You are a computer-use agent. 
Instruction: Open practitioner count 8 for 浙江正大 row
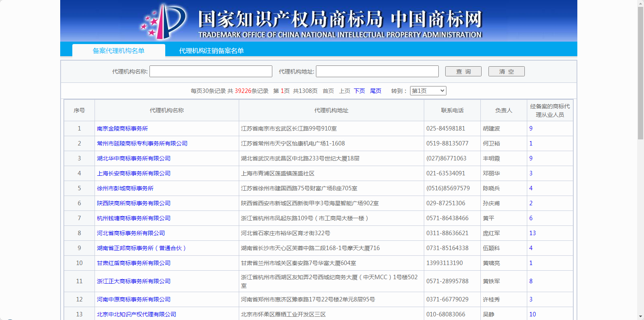tap(531, 281)
